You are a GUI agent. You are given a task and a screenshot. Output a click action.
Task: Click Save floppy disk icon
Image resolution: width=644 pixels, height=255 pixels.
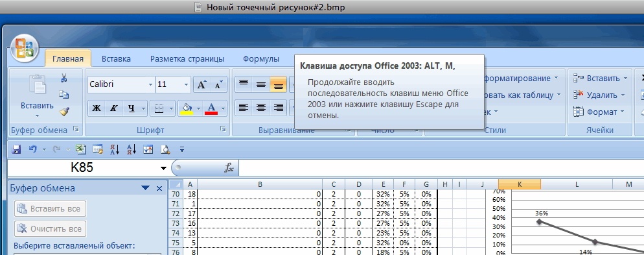[x=16, y=149]
